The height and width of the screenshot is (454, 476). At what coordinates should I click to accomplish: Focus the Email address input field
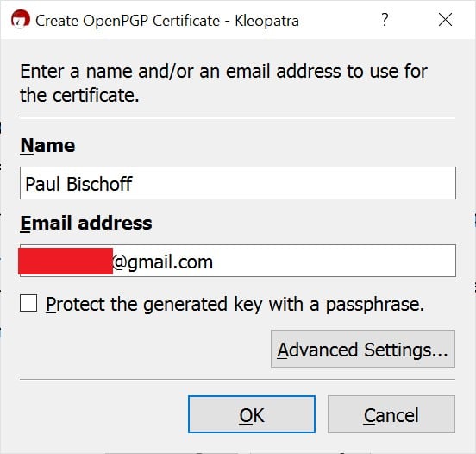pyautogui.click(x=238, y=261)
